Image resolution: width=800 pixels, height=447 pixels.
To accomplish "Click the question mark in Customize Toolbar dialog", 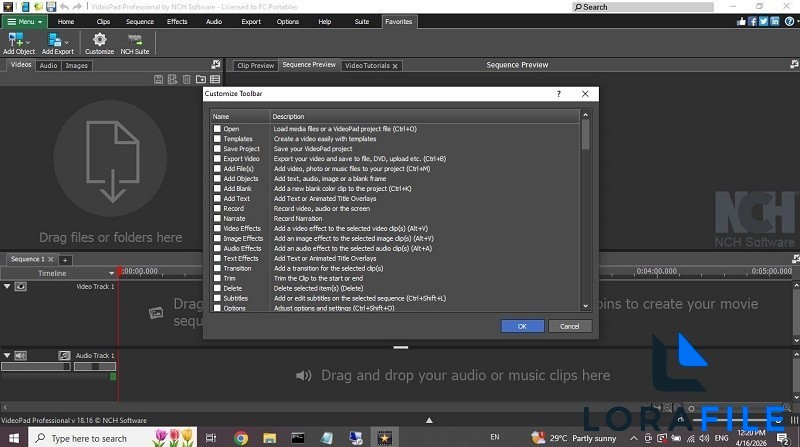I will pos(559,94).
